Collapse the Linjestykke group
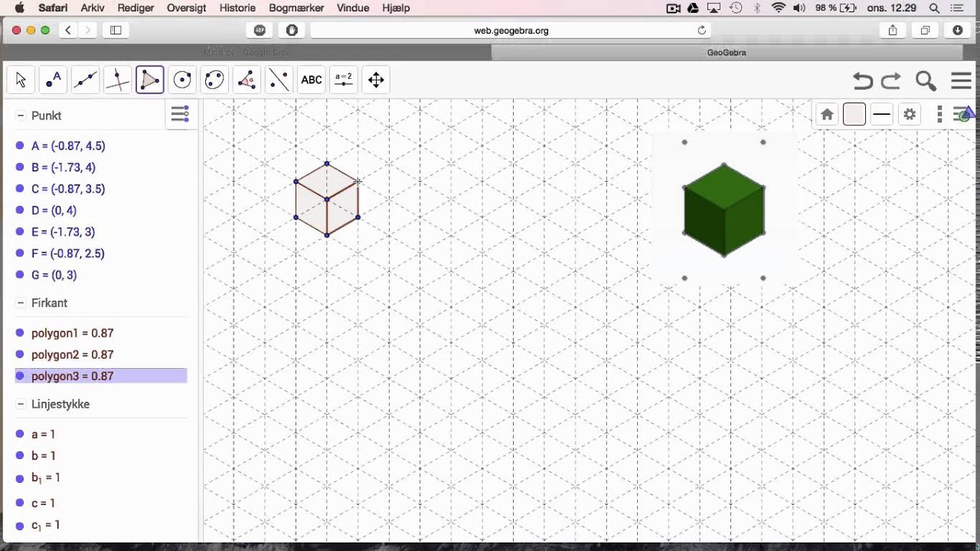The image size is (980, 551). (x=21, y=404)
